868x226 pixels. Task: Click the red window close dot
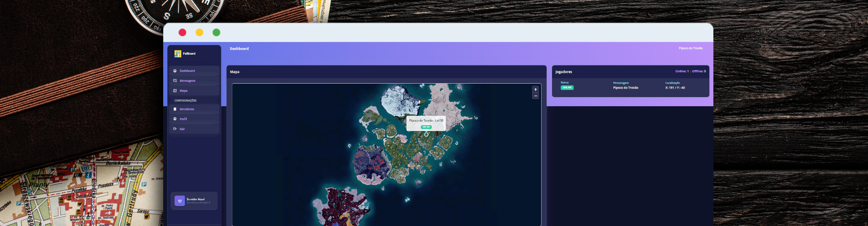click(x=182, y=33)
